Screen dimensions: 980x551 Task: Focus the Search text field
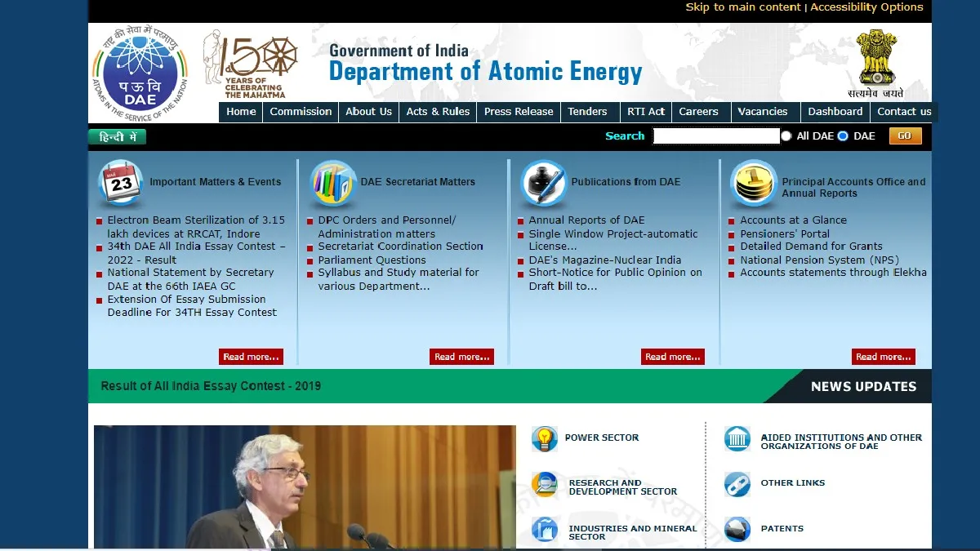pyautogui.click(x=716, y=136)
